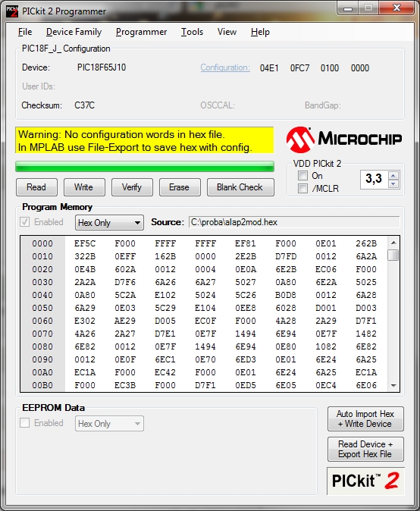Click the yellow warning message box
Image resolution: width=420 pixels, height=511 pixels.
tap(144, 140)
